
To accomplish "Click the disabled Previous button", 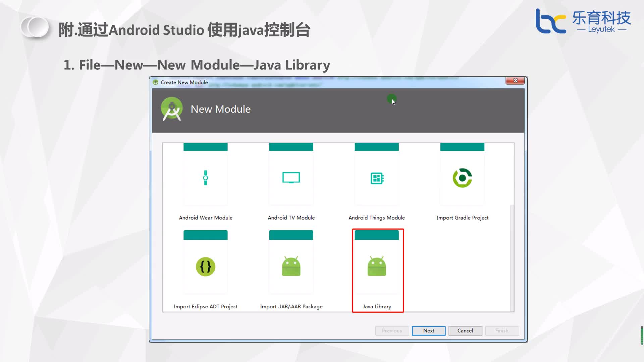I will click(x=392, y=331).
